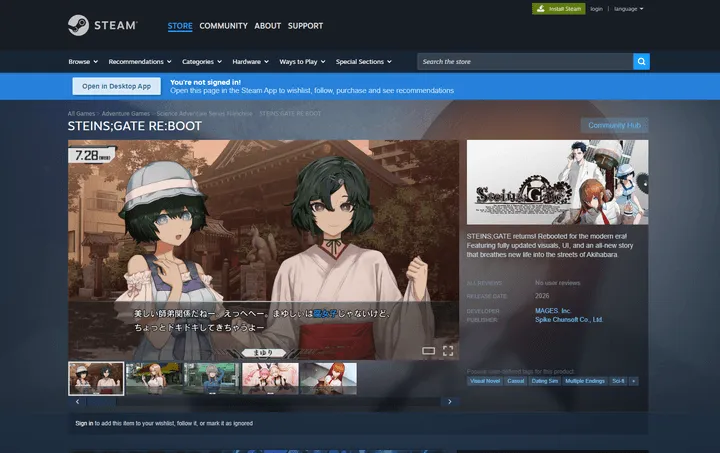Click Sign in link below screenshots
720x453 pixels.
point(84,423)
